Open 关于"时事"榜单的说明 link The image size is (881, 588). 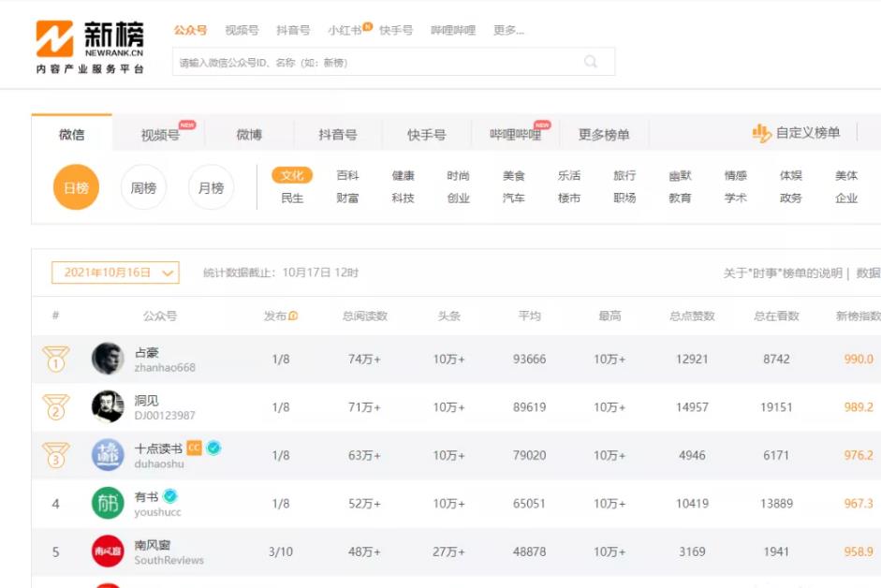783,273
